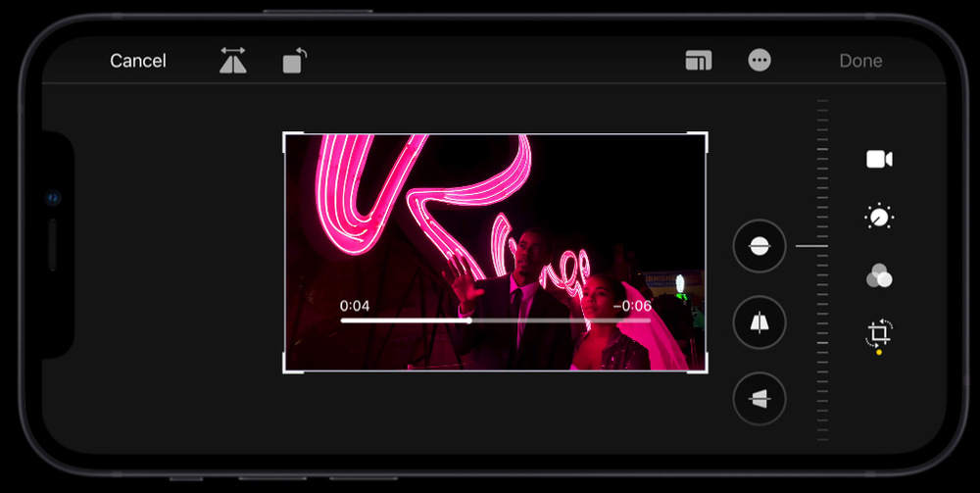Click the video scrubber playhead dot
The width and height of the screenshot is (980, 493).
point(469,320)
